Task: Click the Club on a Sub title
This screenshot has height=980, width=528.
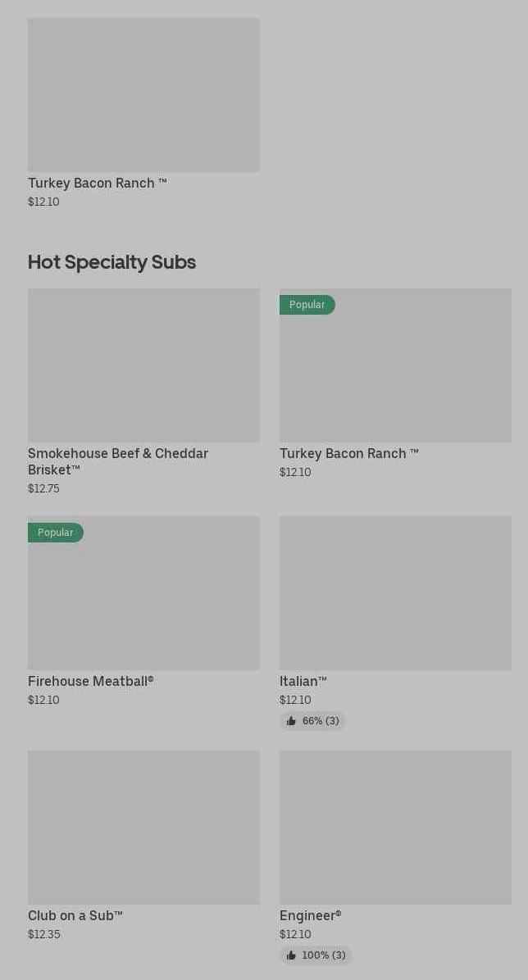Action: 75,915
